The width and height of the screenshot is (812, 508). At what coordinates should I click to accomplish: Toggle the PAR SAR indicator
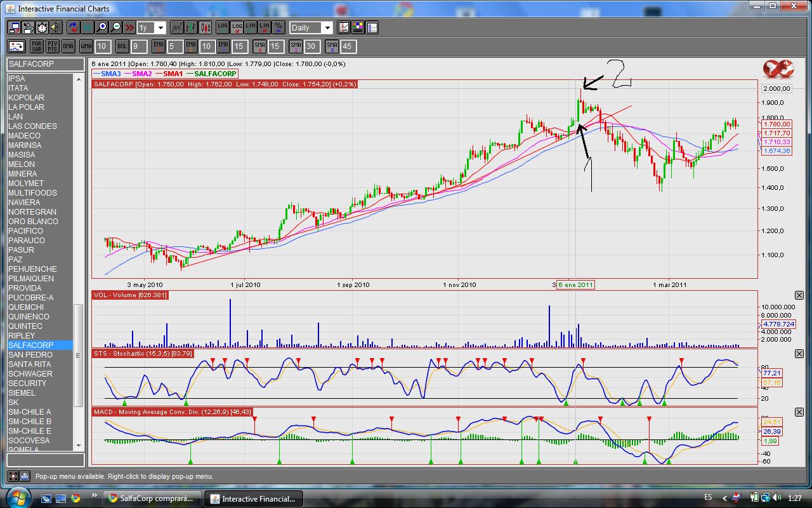pos(37,46)
